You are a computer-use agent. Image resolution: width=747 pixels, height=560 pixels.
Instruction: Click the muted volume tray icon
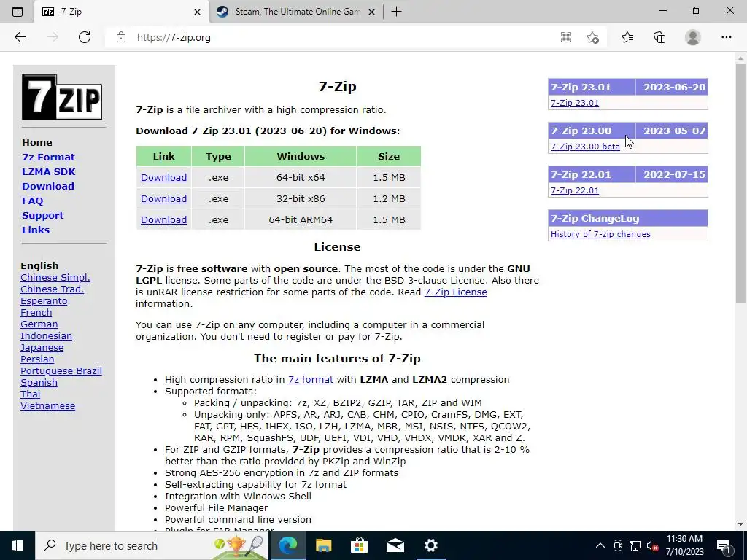point(653,545)
